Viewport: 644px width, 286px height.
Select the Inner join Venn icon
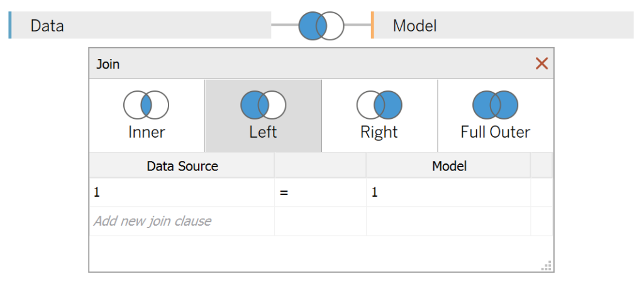[146, 106]
